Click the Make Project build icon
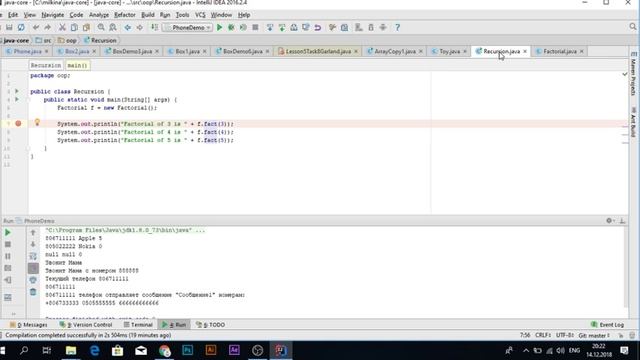 click(x=154, y=27)
